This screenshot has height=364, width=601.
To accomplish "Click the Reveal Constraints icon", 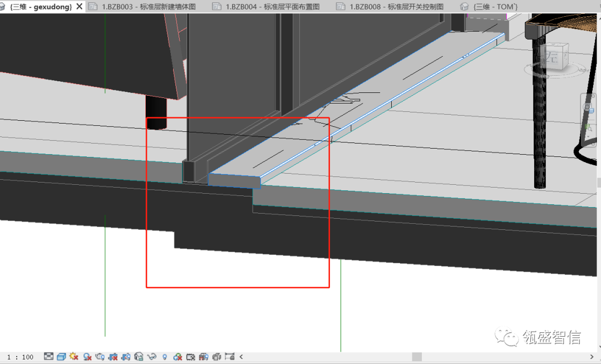I will click(230, 357).
